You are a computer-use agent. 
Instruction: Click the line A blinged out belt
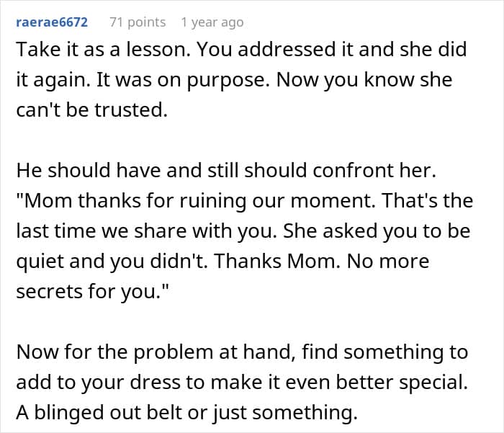click(186, 412)
